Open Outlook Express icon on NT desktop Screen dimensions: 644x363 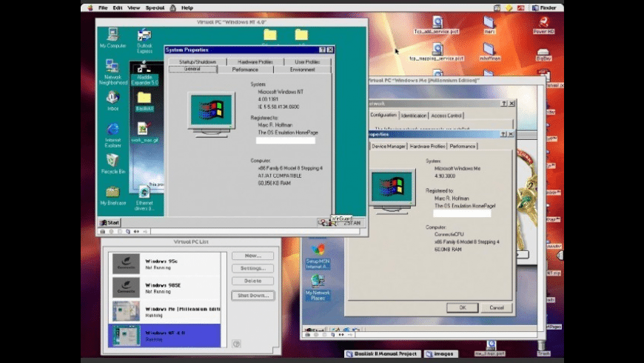144,41
